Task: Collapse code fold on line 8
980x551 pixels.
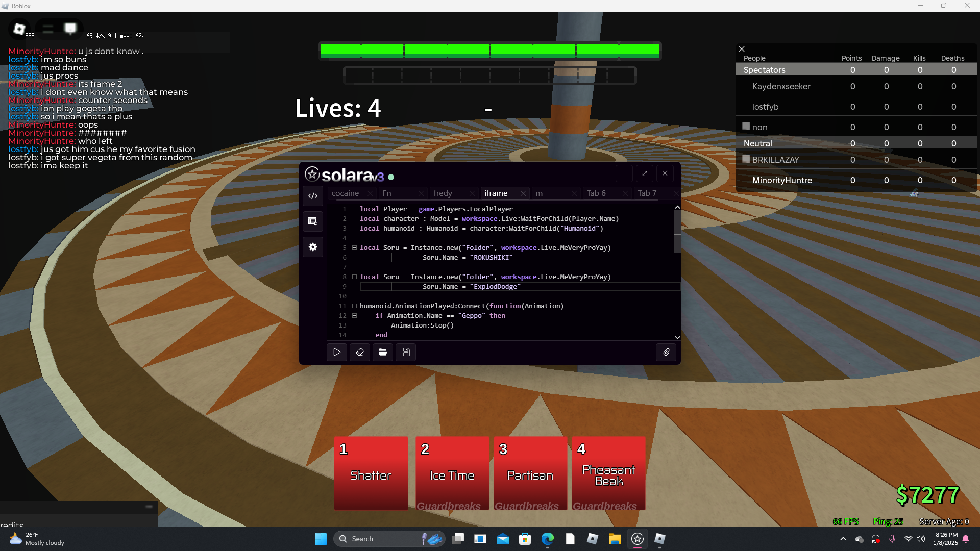Action: [354, 277]
